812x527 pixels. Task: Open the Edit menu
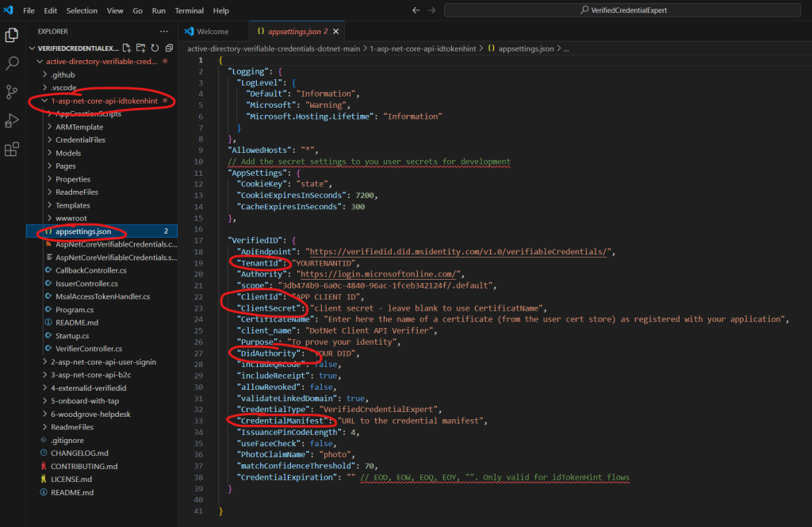point(50,10)
